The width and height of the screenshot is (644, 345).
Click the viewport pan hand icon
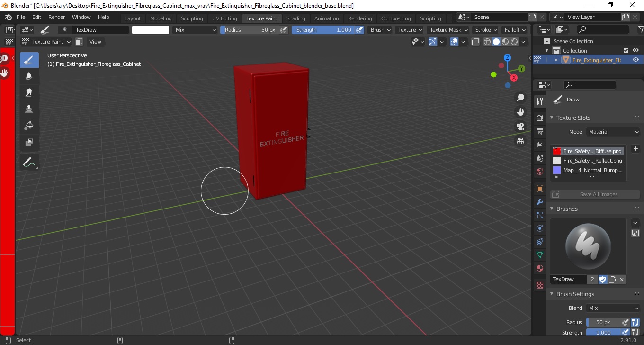coord(520,112)
